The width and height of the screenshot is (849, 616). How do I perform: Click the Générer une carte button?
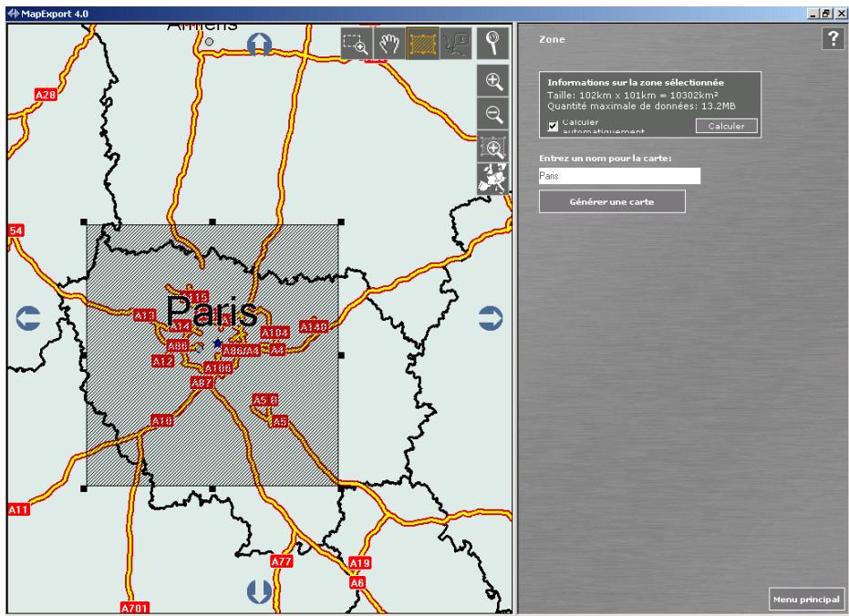point(612,201)
